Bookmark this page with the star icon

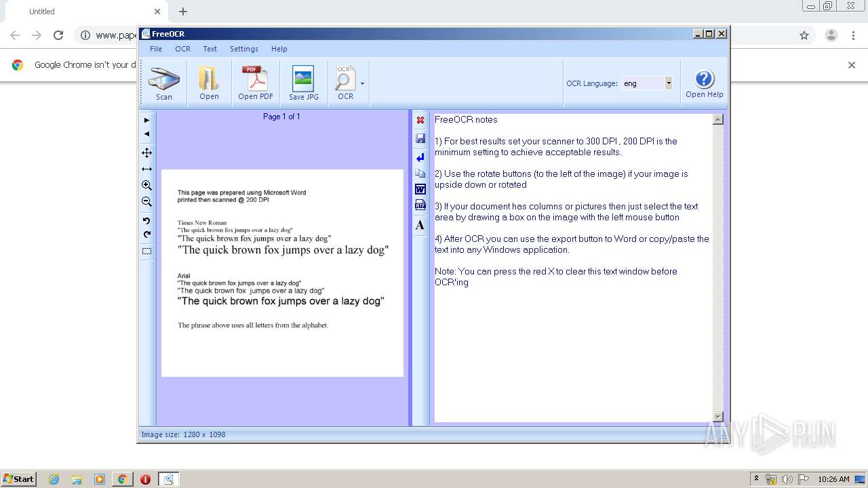pyautogui.click(x=804, y=35)
